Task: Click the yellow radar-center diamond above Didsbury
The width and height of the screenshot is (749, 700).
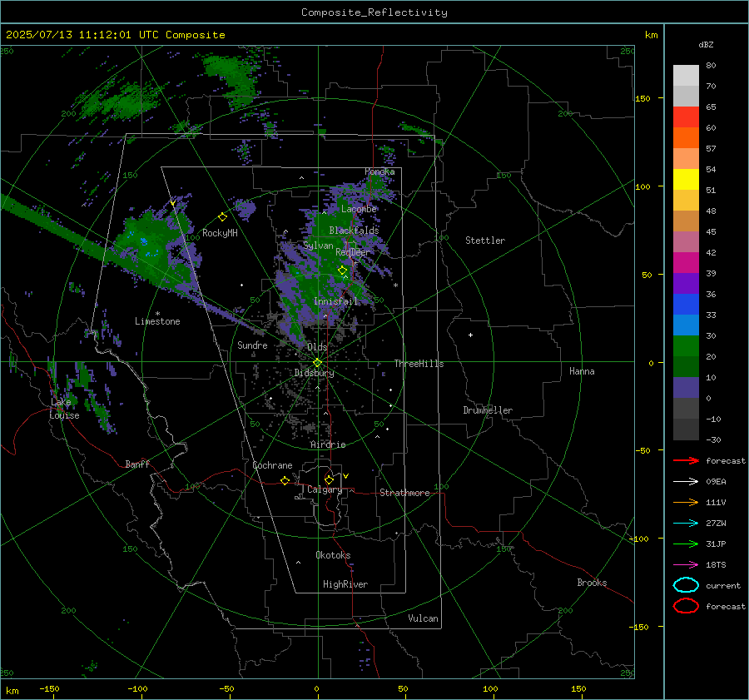Action: pyautogui.click(x=317, y=363)
